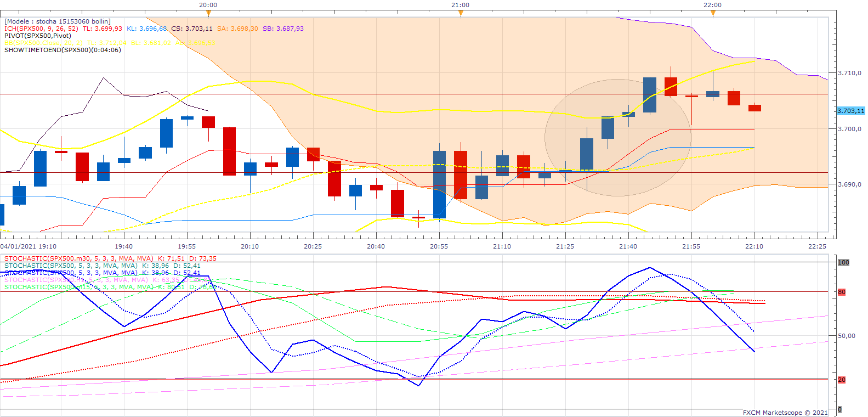Click the 19:55 time axis label

point(187,246)
